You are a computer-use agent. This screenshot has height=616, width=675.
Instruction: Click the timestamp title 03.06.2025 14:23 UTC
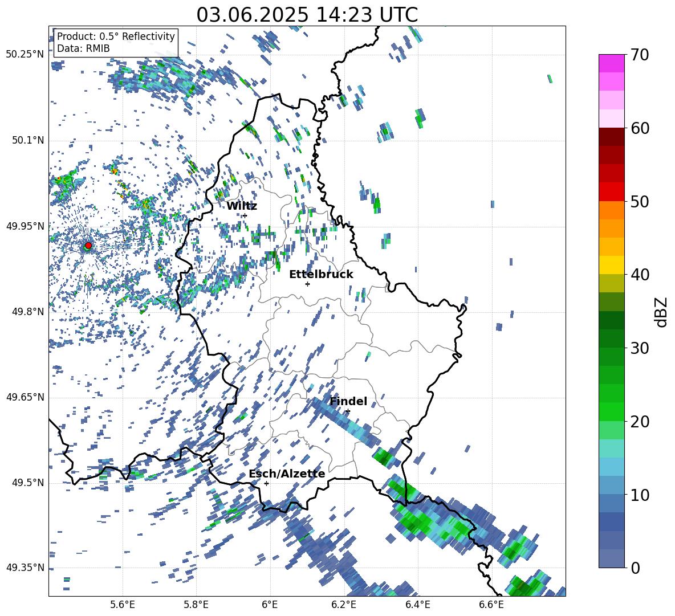click(307, 15)
